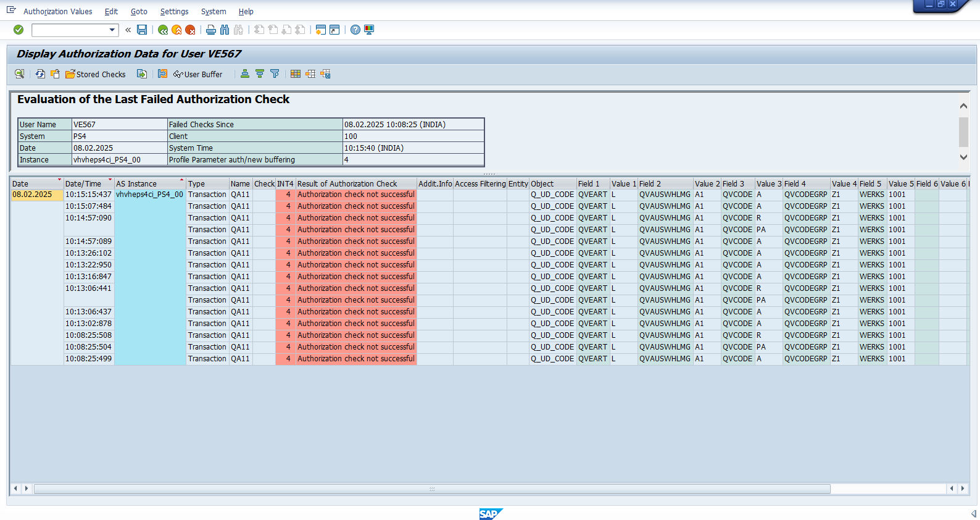The width and height of the screenshot is (980, 520).
Task: Open the Date/Time column header dropdown
Action: point(110,180)
